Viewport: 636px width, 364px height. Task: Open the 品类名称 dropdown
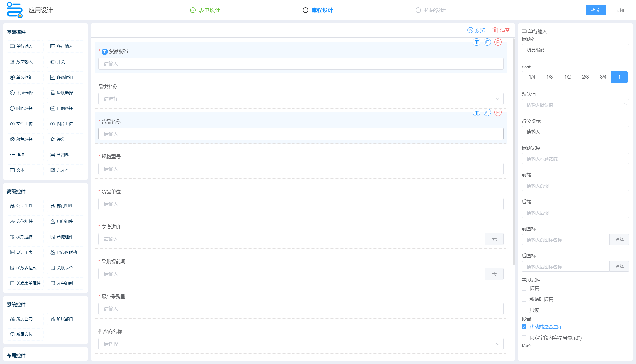[301, 99]
